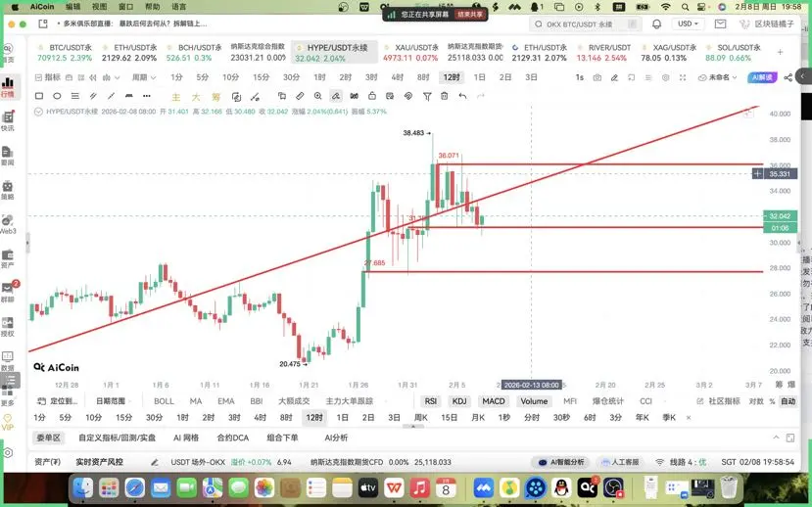812x507 pixels.
Task: Click the 结束共享 stop sharing button
Action: point(470,15)
